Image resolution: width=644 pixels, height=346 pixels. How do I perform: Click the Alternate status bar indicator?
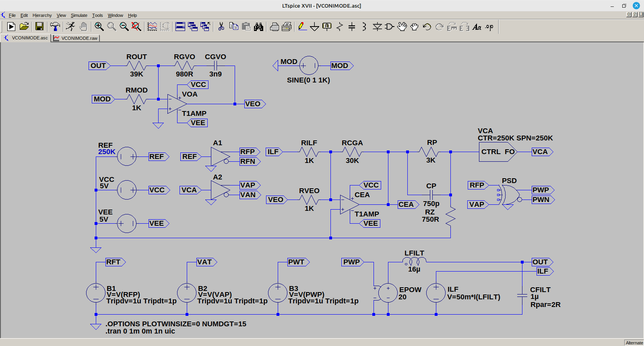(x=634, y=343)
